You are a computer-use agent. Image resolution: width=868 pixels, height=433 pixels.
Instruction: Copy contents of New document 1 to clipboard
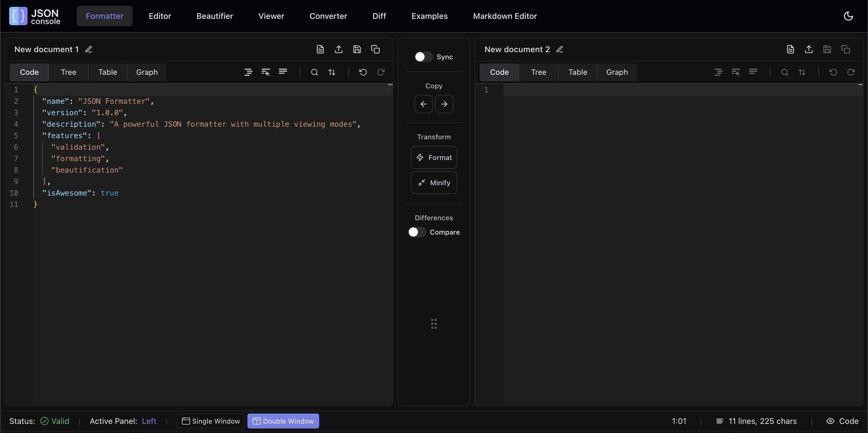[375, 49]
